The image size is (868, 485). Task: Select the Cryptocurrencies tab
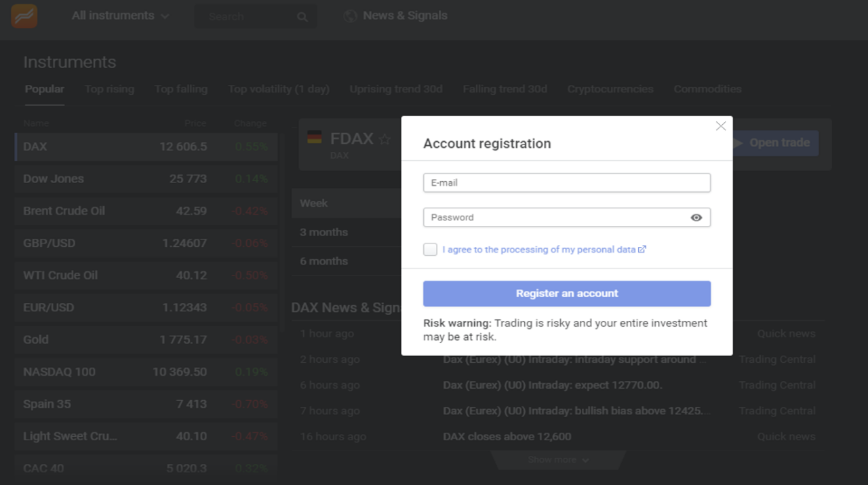tap(610, 89)
